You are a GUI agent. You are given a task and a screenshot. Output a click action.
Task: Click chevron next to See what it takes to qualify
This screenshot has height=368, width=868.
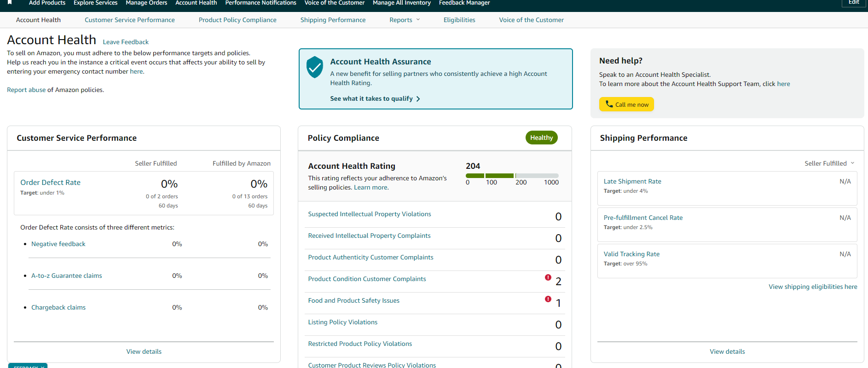pos(418,99)
